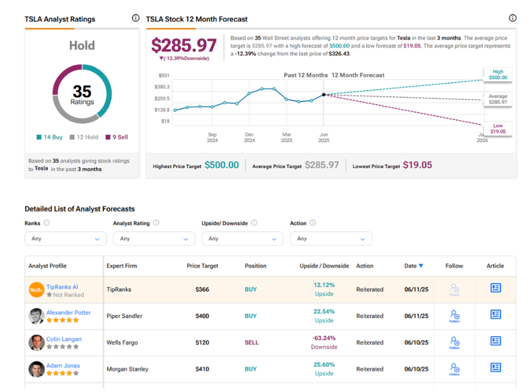Click the $366 price target cell
This screenshot has width=532, height=392.
[x=202, y=290]
